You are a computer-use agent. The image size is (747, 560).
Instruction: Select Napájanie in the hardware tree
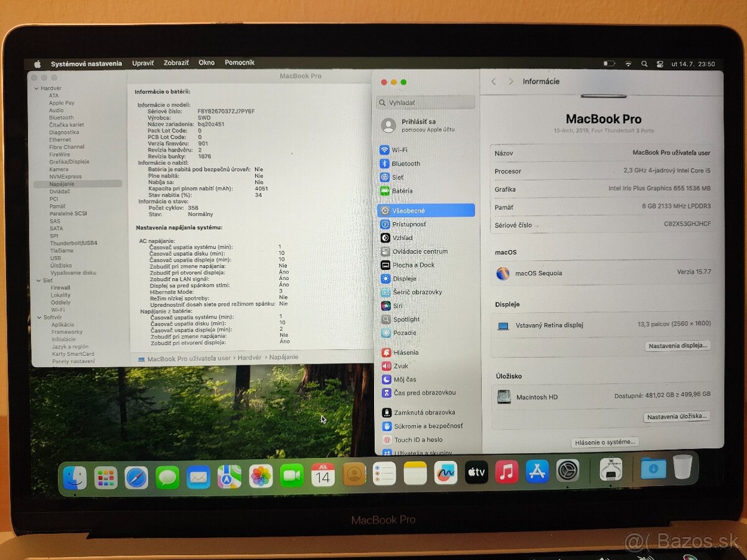point(77,184)
